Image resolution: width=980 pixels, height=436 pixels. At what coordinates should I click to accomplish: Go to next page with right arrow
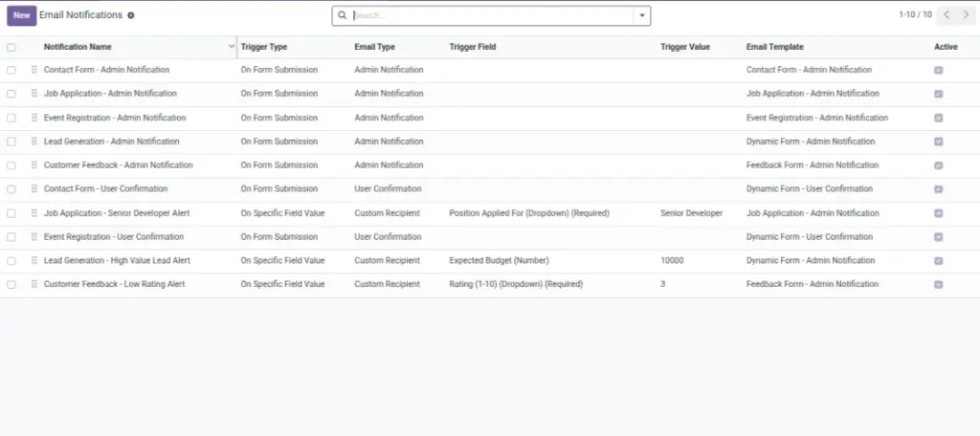966,15
